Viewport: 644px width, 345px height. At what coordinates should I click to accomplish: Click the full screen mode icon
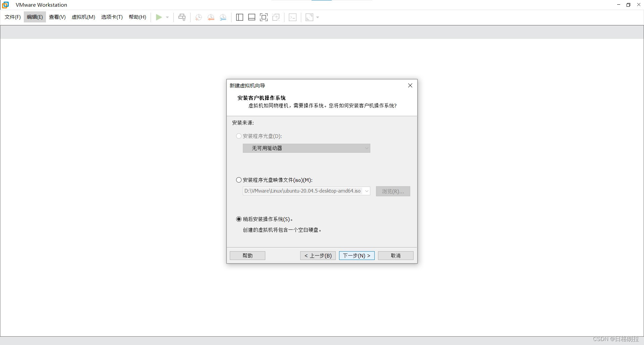click(264, 17)
